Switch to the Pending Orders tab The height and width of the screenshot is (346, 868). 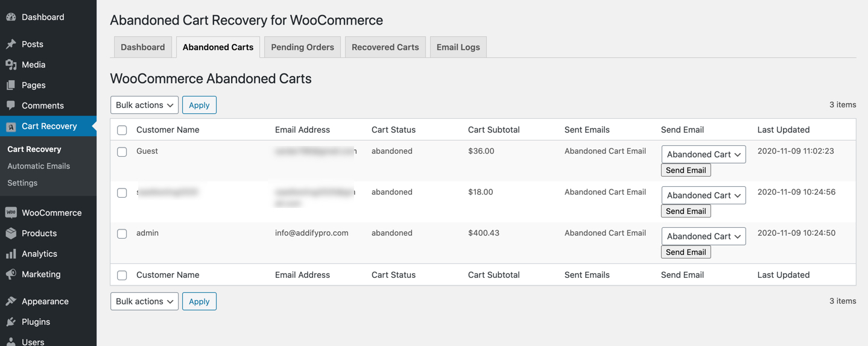(x=302, y=47)
